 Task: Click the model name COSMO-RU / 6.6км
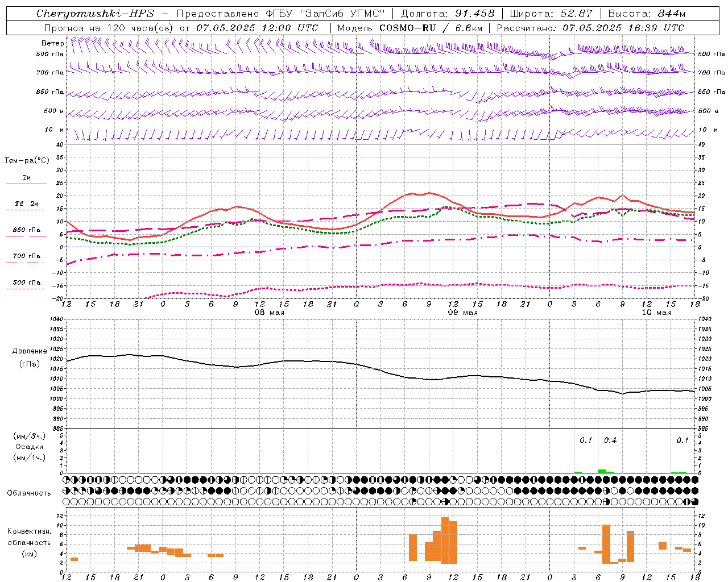(431, 28)
